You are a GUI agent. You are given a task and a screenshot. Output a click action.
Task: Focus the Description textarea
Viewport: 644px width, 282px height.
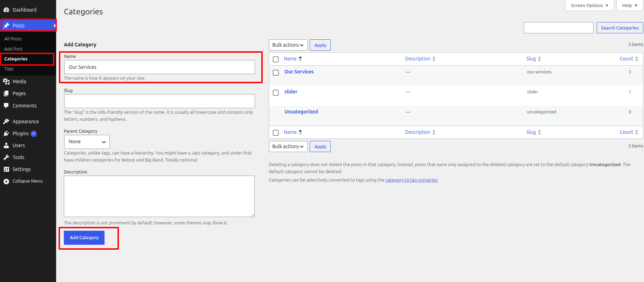[x=159, y=196]
